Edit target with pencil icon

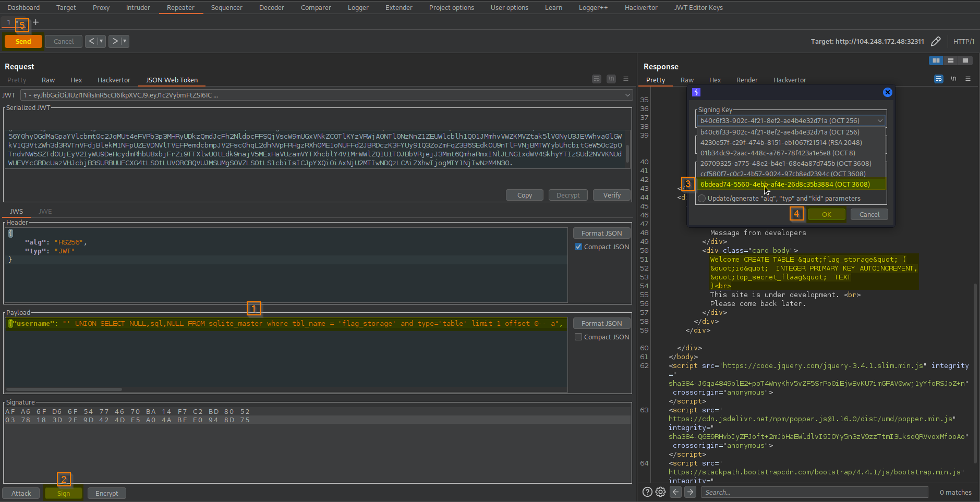(x=936, y=41)
